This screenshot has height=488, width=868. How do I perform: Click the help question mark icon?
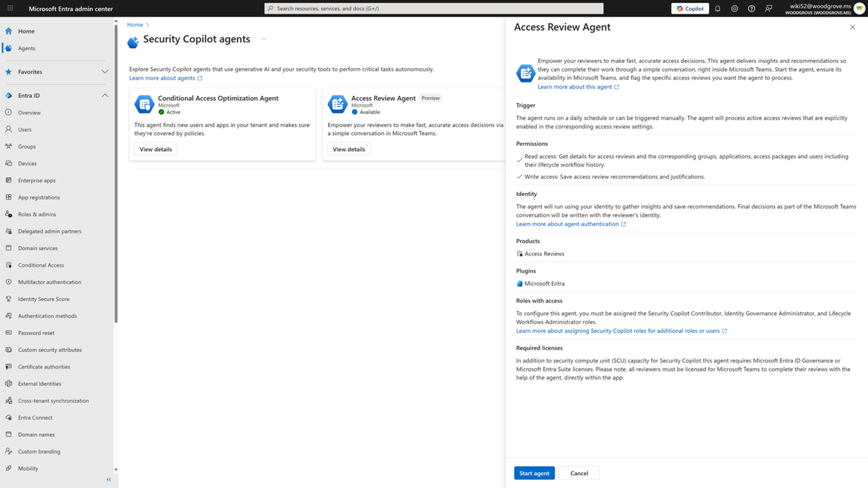(751, 8)
